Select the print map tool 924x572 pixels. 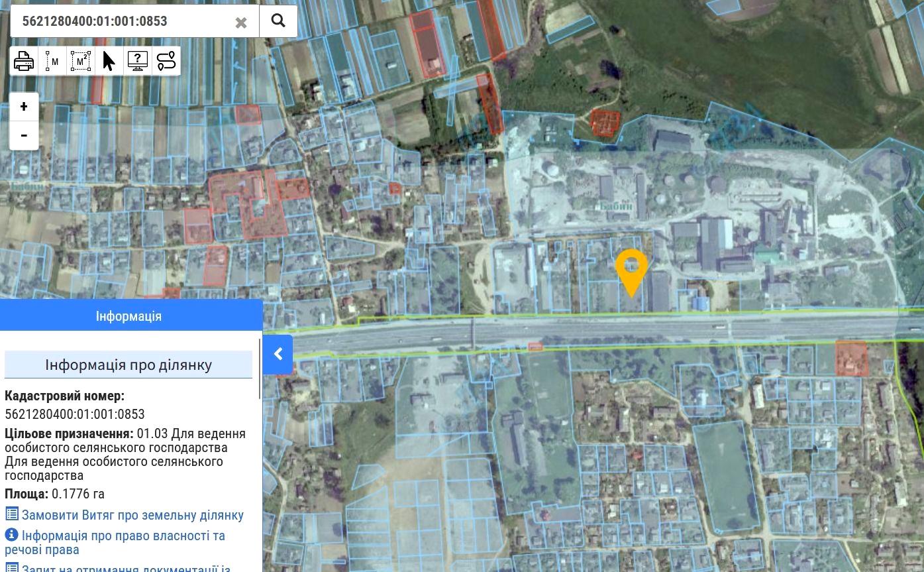(x=24, y=61)
